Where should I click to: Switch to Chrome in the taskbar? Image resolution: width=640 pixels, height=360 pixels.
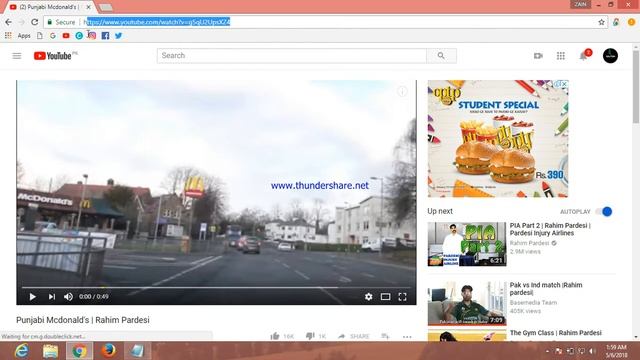(x=80, y=351)
